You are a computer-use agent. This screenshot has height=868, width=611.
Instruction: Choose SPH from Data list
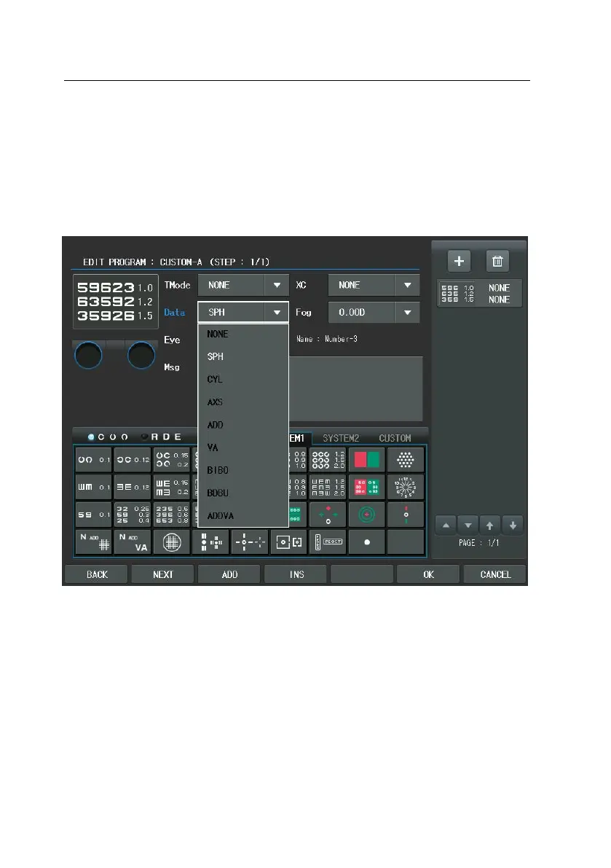coord(243,356)
